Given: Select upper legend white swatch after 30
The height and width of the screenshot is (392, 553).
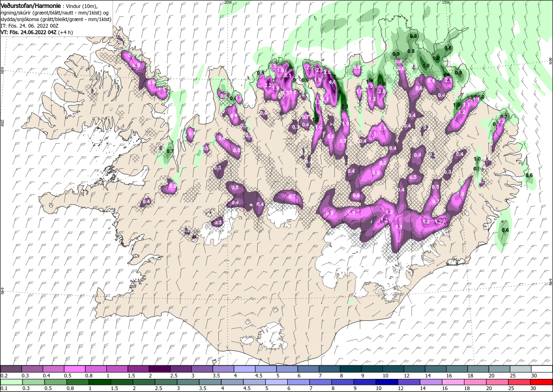Looking at the screenshot, I should (542, 369).
